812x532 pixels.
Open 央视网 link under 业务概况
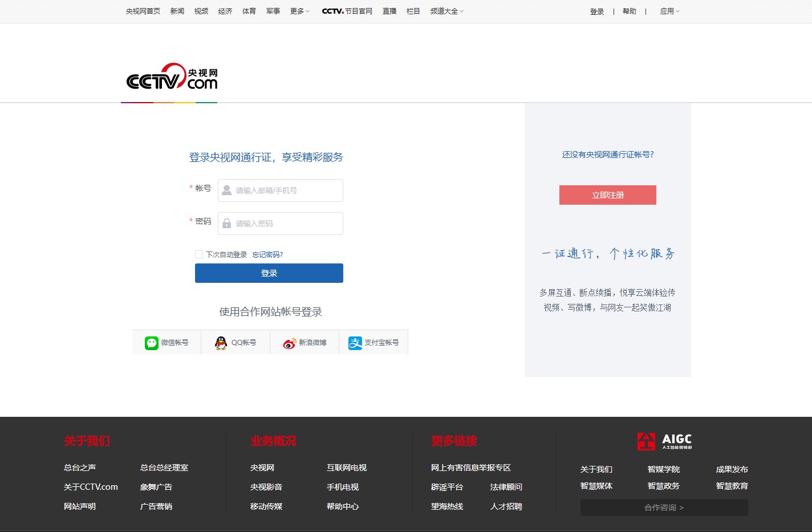(x=262, y=468)
